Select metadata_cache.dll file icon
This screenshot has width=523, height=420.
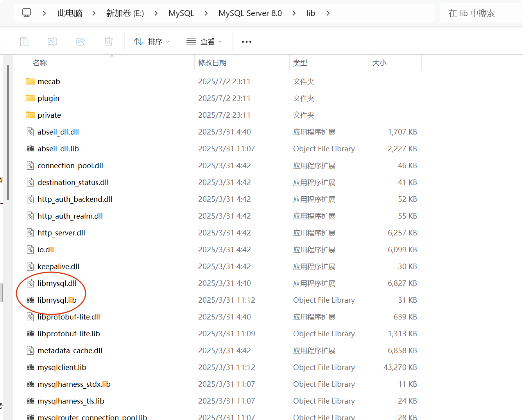(30, 350)
